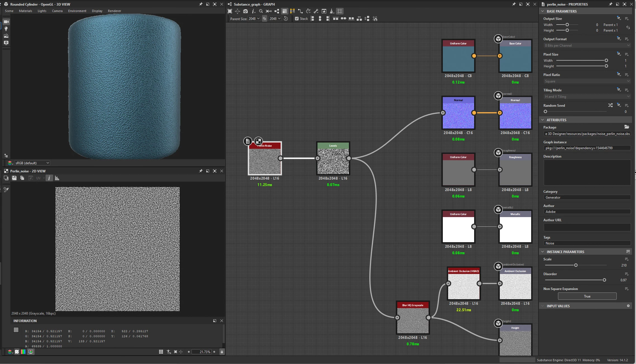Open the Parent Size width dropdown
This screenshot has width=636, height=364.
254,19
